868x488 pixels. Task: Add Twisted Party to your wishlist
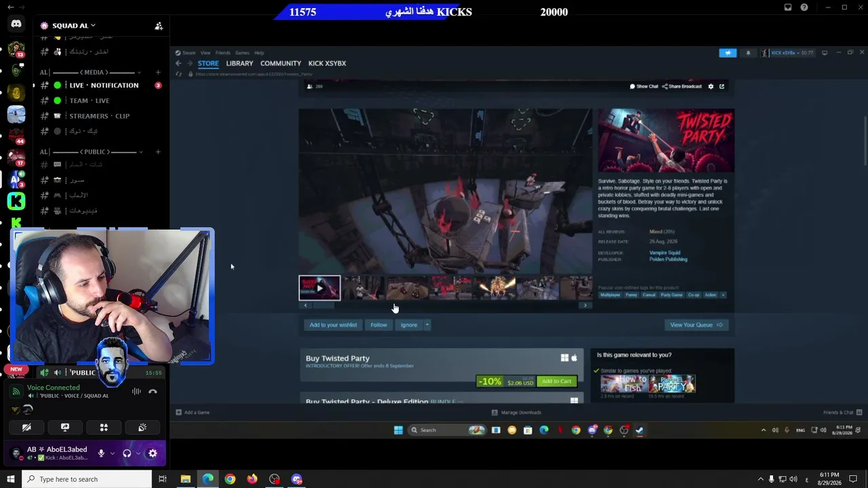(x=333, y=325)
